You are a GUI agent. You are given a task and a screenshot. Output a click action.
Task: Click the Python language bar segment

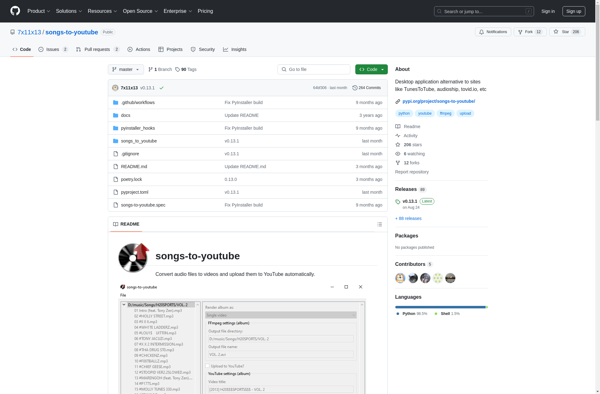click(x=440, y=307)
